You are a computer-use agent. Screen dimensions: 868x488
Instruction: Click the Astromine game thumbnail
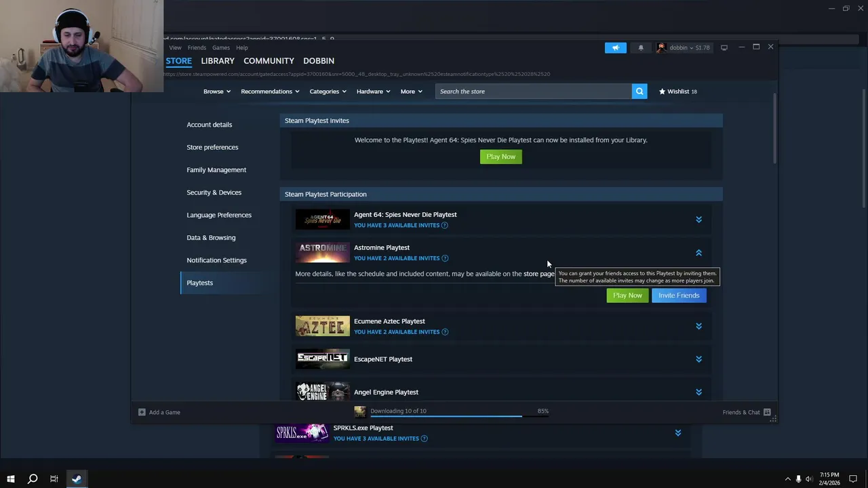click(323, 253)
